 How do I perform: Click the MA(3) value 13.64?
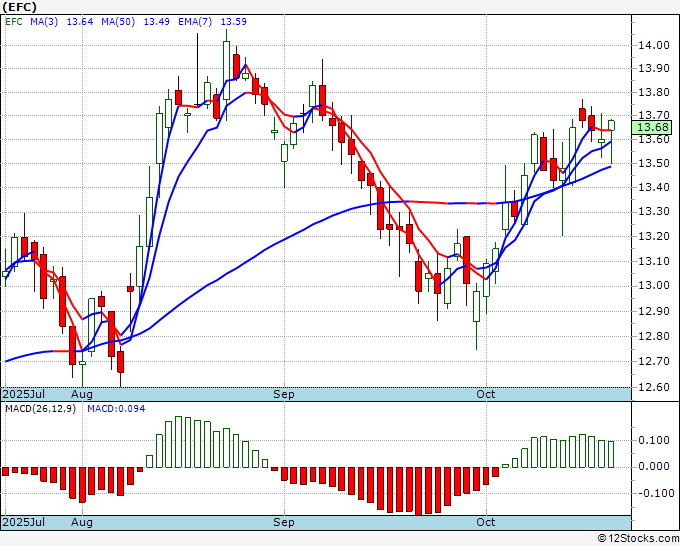coord(80,22)
